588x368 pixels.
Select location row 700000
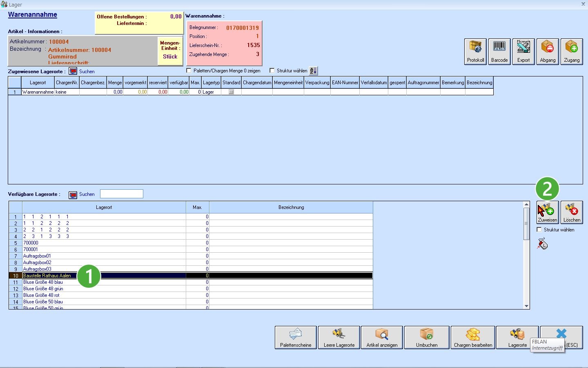[x=191, y=243]
